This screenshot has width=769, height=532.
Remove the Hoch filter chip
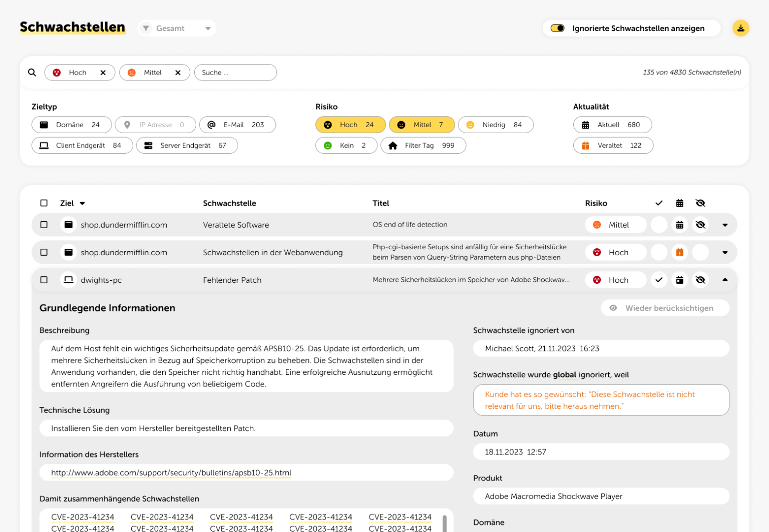click(103, 73)
